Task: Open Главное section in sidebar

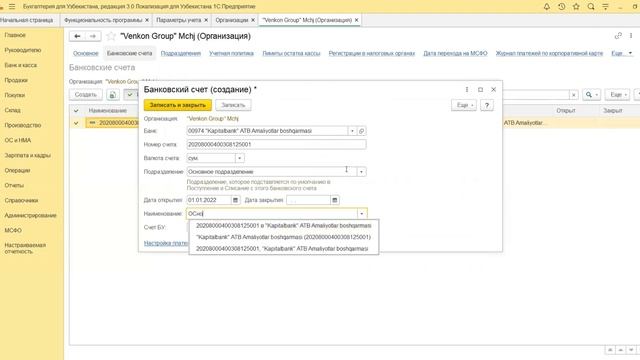Action: coord(15,35)
